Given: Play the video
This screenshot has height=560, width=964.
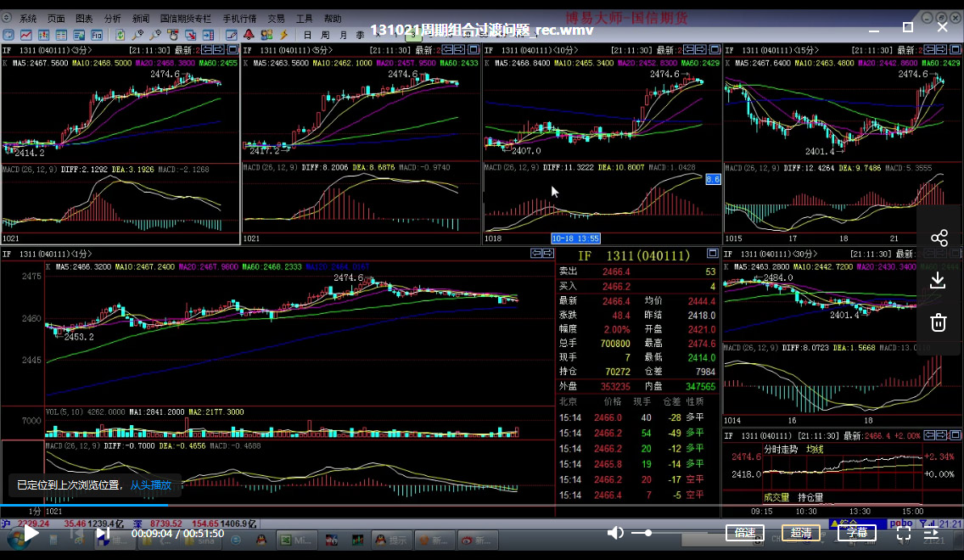Looking at the screenshot, I should pyautogui.click(x=31, y=534).
